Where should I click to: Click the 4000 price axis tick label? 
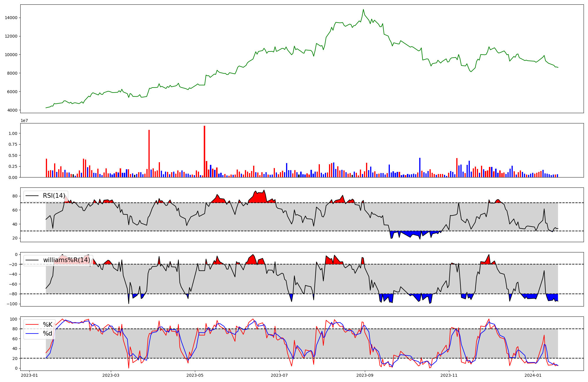pyautogui.click(x=12, y=110)
